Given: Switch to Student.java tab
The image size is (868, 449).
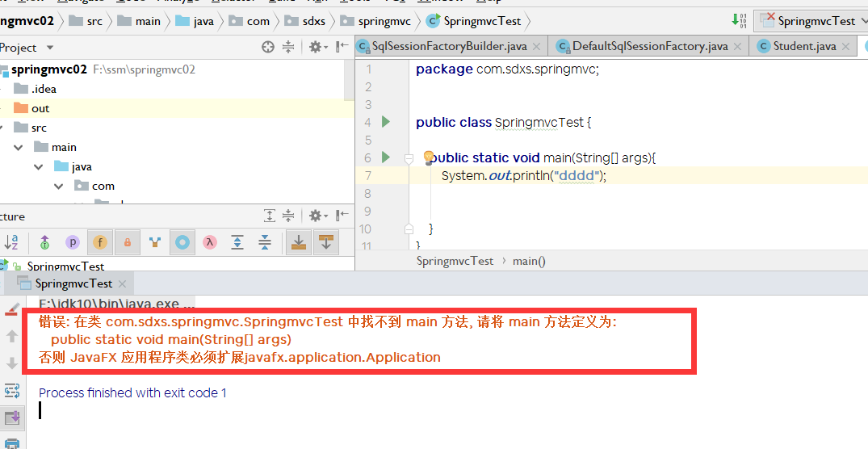Looking at the screenshot, I should (803, 46).
